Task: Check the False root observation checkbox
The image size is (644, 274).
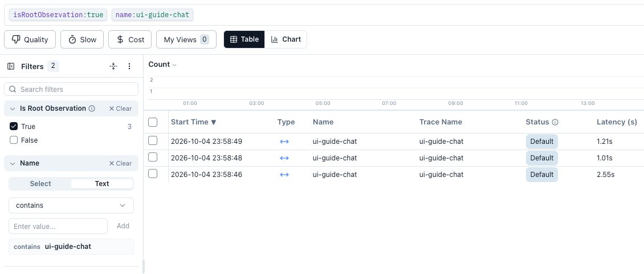Action: coord(14,140)
